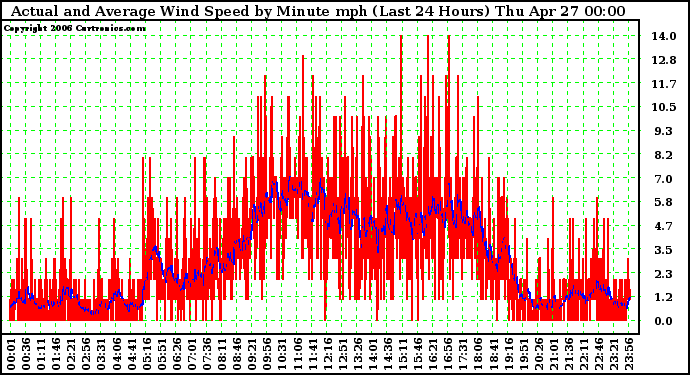Click the 22:46 time axis label
Viewport: 690px width, 375px height.
tap(598, 354)
